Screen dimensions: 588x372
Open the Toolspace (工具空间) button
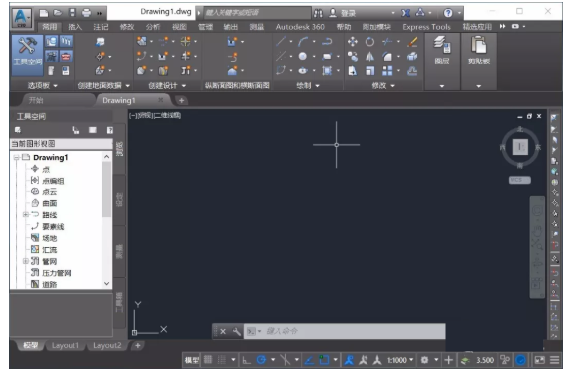tap(27, 55)
